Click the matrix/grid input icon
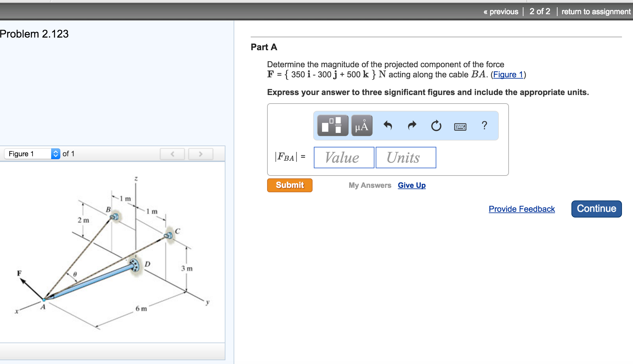 (x=332, y=125)
